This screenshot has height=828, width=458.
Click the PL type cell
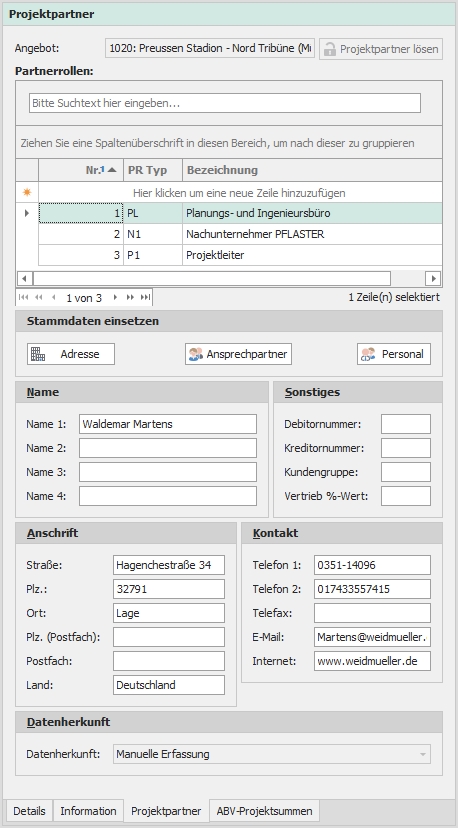click(x=153, y=213)
